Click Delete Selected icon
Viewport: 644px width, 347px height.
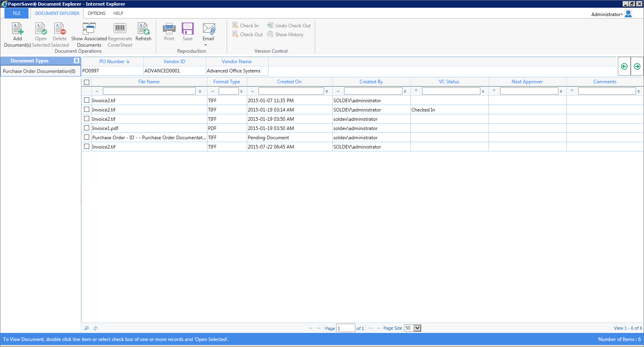pos(59,29)
